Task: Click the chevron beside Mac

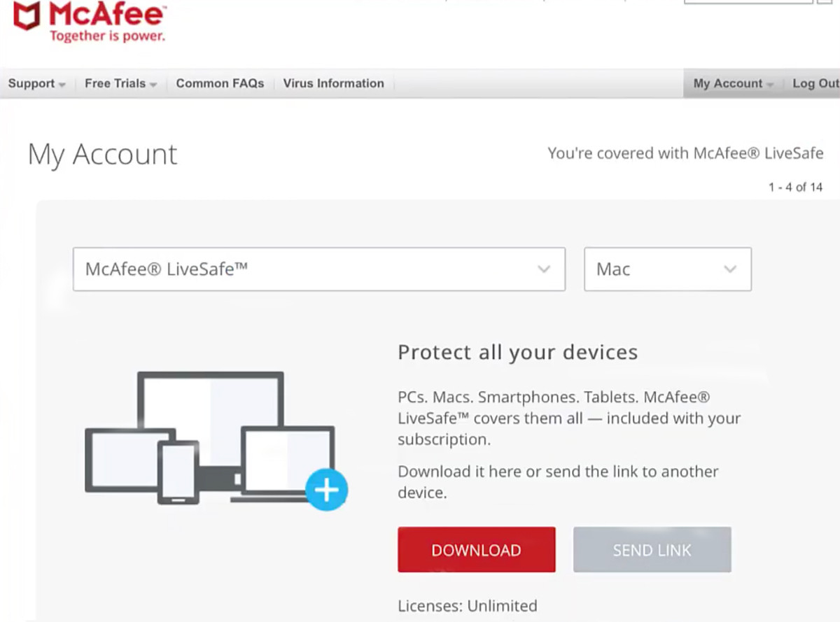Action: click(x=730, y=269)
